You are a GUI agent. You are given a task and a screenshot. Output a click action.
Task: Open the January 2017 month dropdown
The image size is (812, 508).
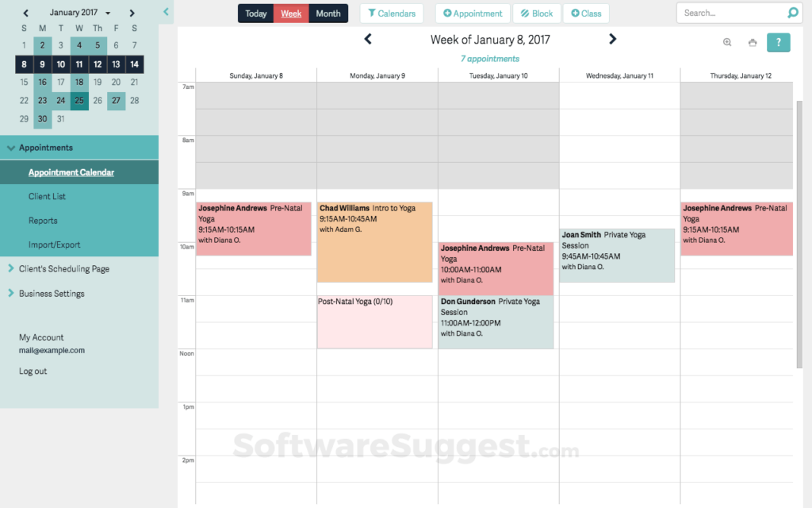(x=108, y=12)
